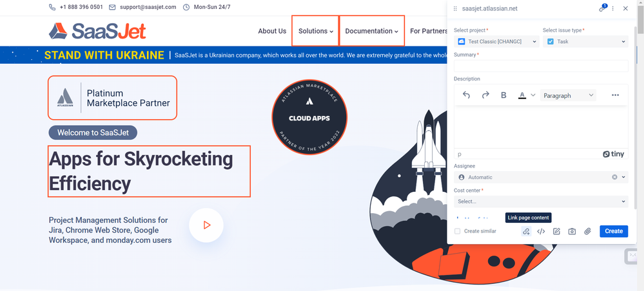Close the saasjet.atlassian.net panel
Viewport: 644px width, 291px height.
tap(625, 8)
